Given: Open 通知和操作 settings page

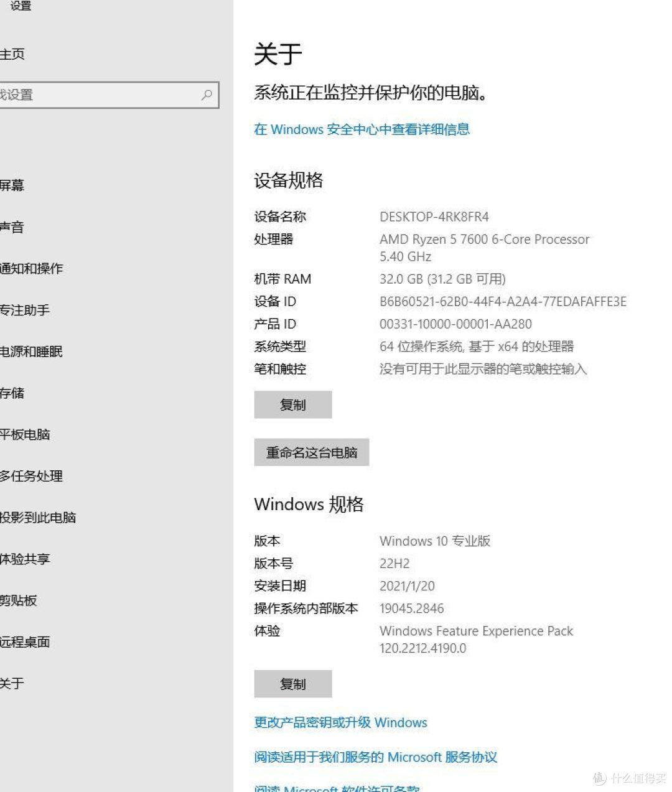Looking at the screenshot, I should (x=31, y=269).
